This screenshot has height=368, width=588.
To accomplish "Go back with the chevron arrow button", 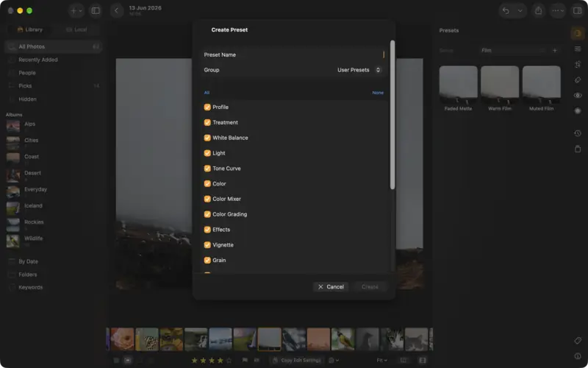I will click(117, 11).
